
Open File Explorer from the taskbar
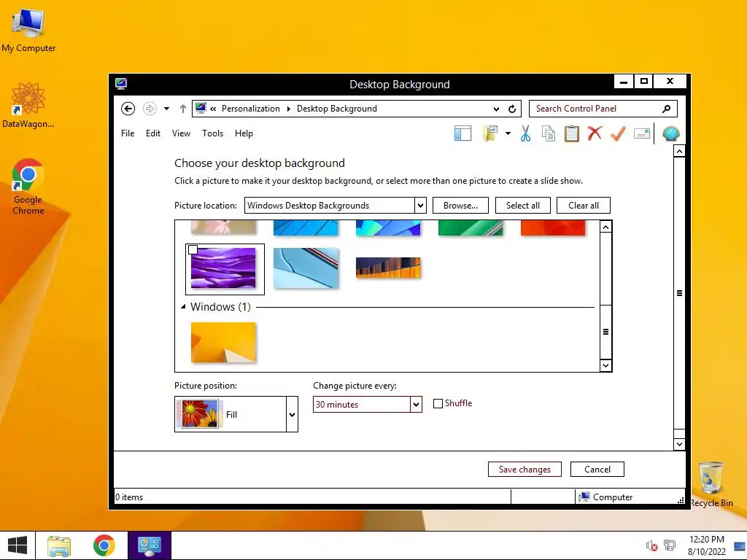point(59,545)
